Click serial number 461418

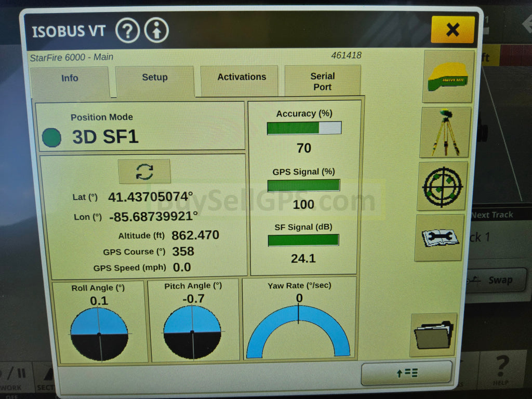point(346,55)
